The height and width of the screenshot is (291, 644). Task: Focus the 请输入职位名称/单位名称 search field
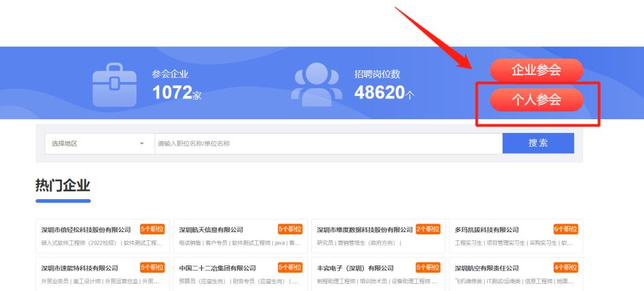tap(328, 144)
